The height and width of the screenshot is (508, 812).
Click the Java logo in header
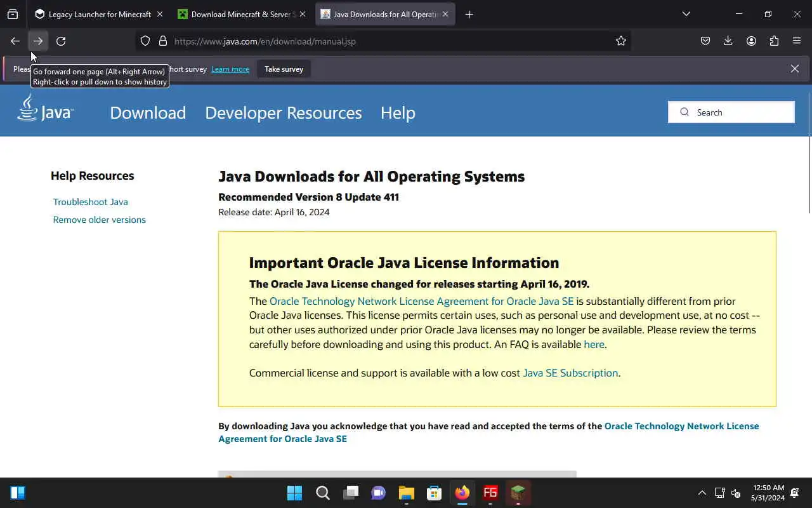click(45, 108)
